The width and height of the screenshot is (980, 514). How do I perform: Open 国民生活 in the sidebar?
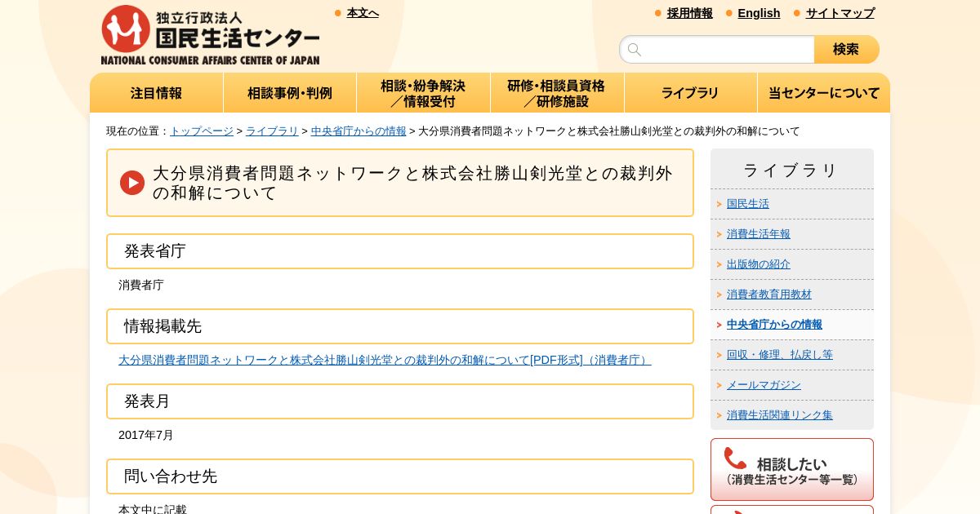[748, 204]
